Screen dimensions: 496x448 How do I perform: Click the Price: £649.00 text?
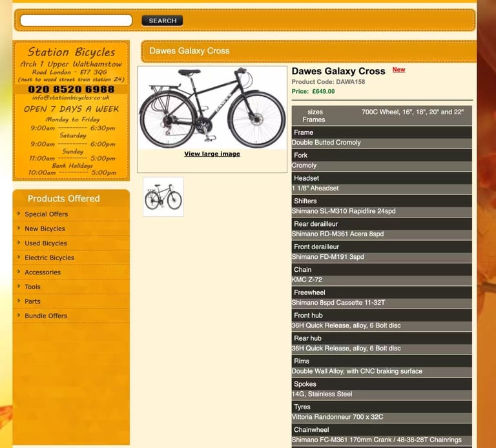(313, 92)
